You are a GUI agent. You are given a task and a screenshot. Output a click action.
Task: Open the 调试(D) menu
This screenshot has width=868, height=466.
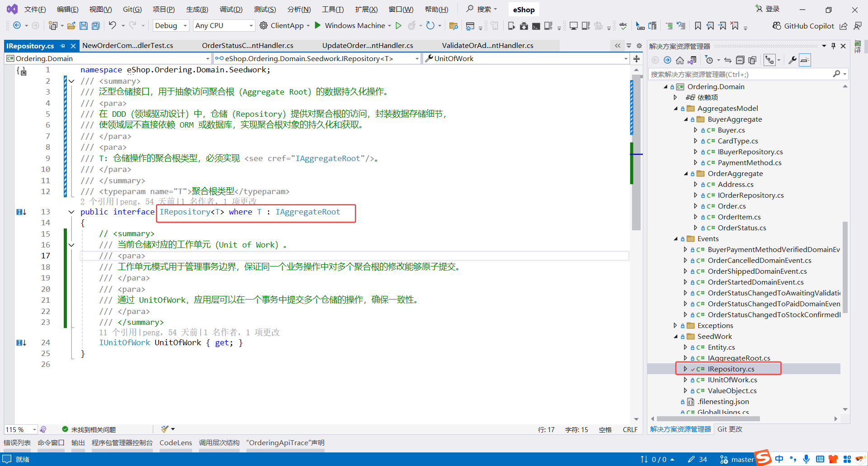tap(231, 10)
